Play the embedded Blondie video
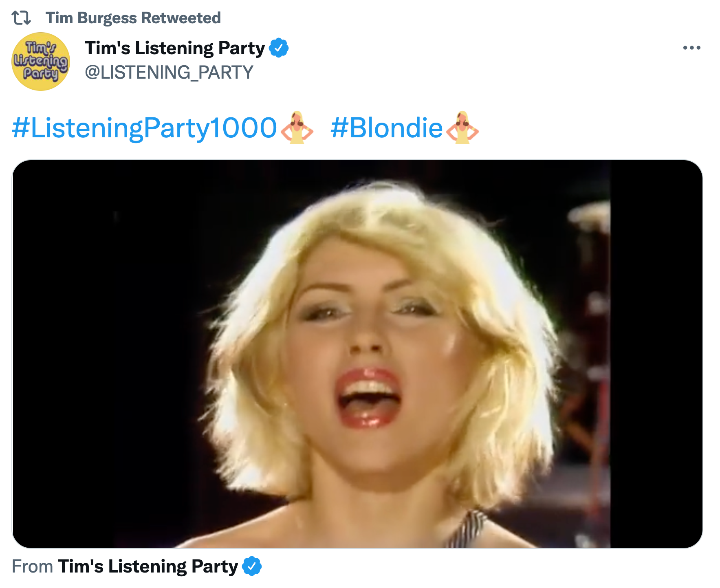Image resolution: width=720 pixels, height=588 pixels. pyautogui.click(x=357, y=354)
